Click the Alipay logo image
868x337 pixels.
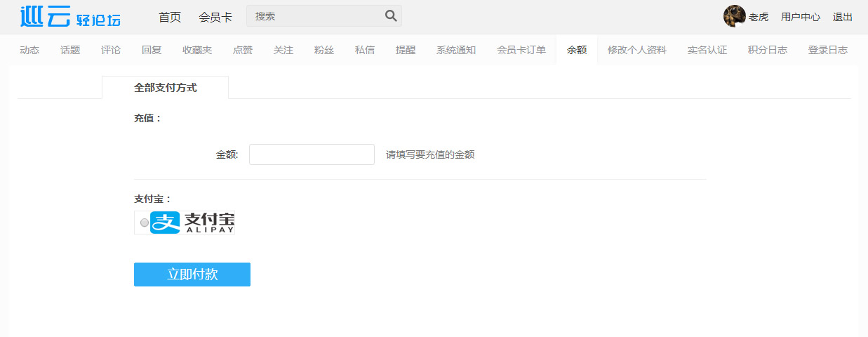(x=192, y=223)
